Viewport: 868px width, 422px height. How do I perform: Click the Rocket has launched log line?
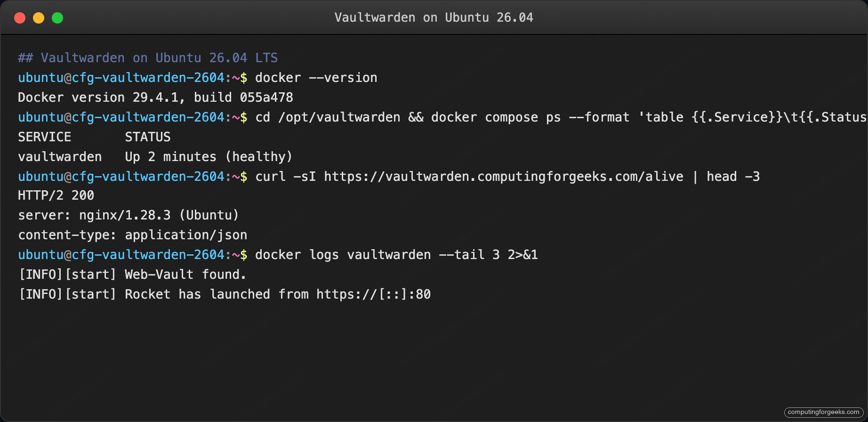pos(225,294)
